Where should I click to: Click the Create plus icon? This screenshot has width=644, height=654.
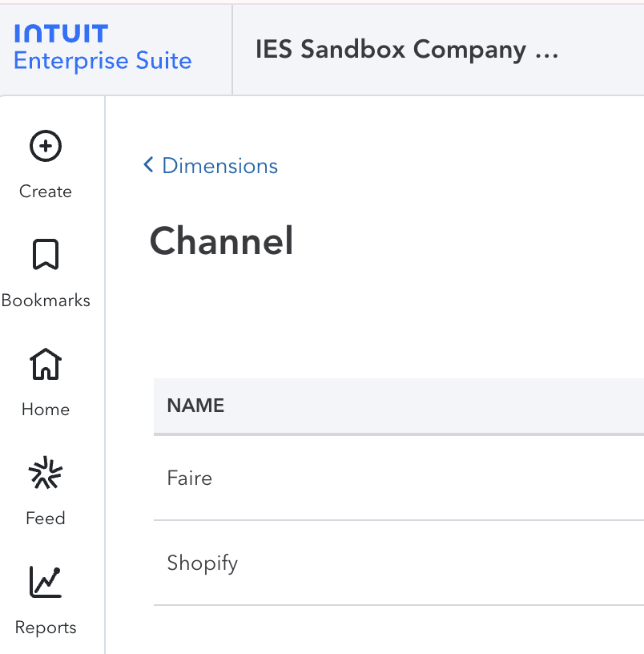[x=46, y=147]
